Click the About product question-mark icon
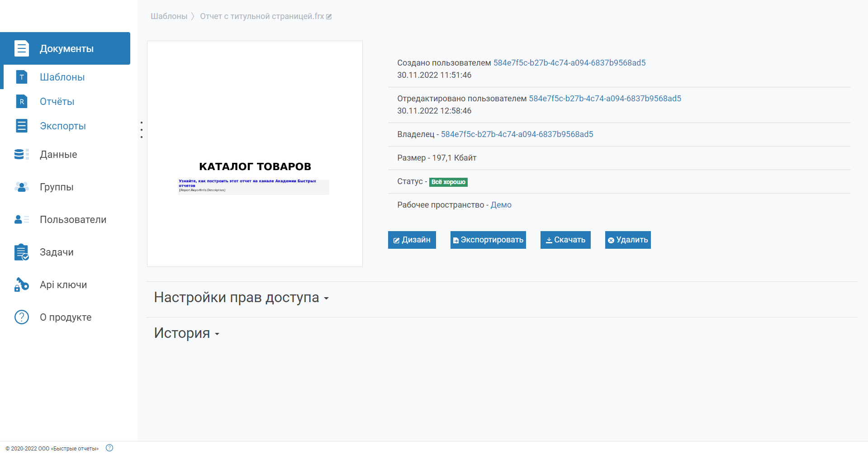The width and height of the screenshot is (868, 455). 21,317
